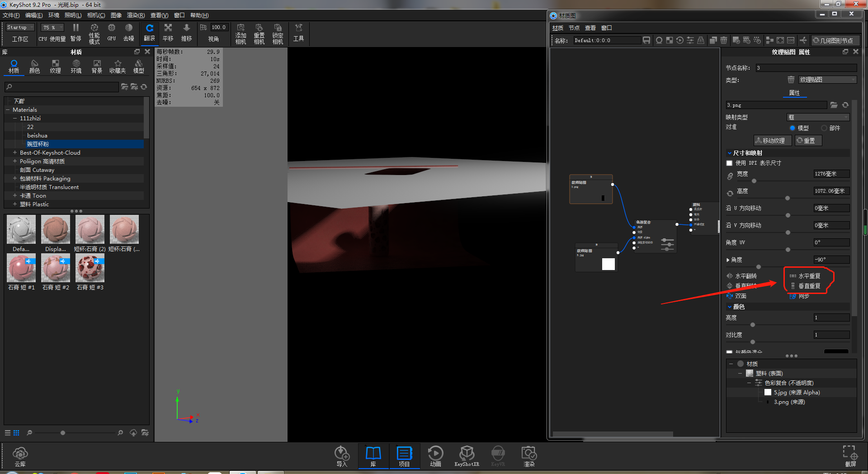The width and height of the screenshot is (868, 474).
Task: Select the 部件 radio button for 对准
Action: coord(825,128)
